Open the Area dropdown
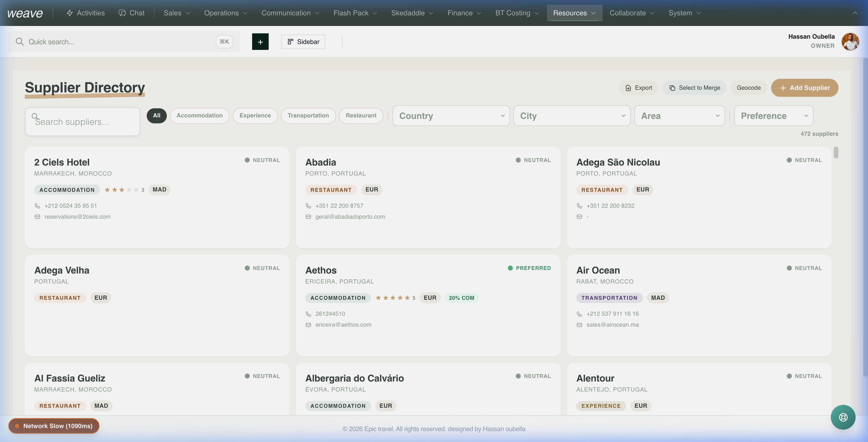Image resolution: width=868 pixels, height=442 pixels. [679, 116]
